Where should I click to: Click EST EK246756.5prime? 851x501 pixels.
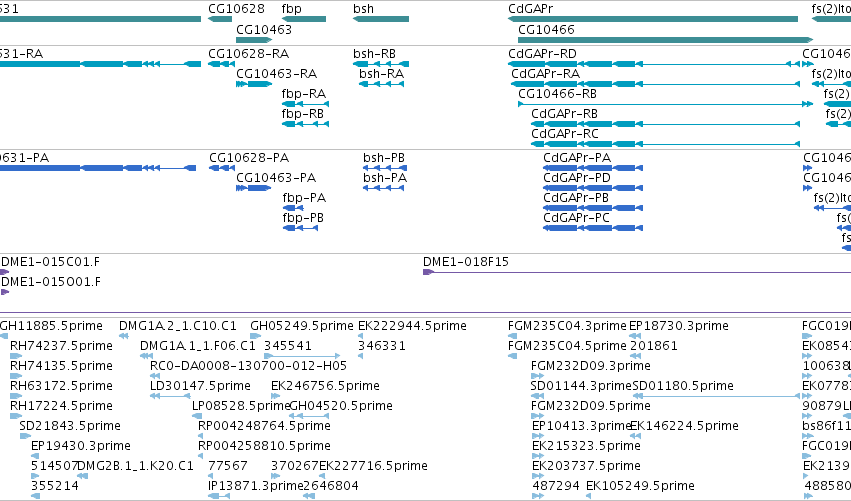click(325, 386)
